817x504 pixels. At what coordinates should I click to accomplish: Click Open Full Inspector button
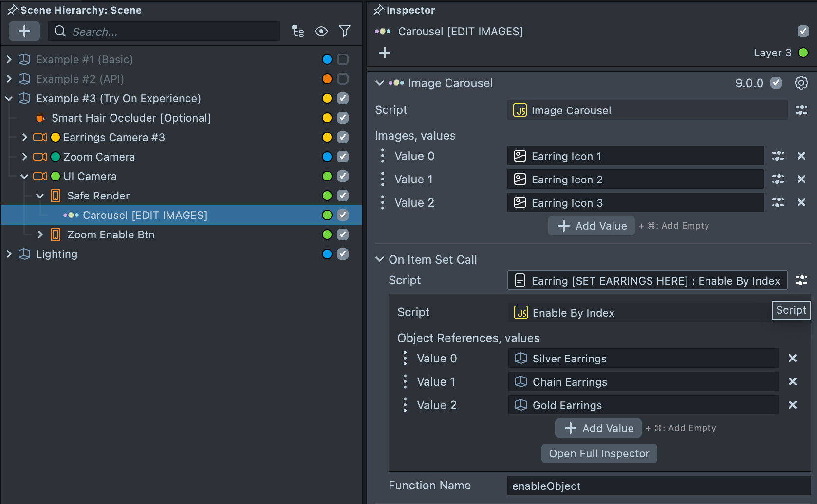coord(599,453)
